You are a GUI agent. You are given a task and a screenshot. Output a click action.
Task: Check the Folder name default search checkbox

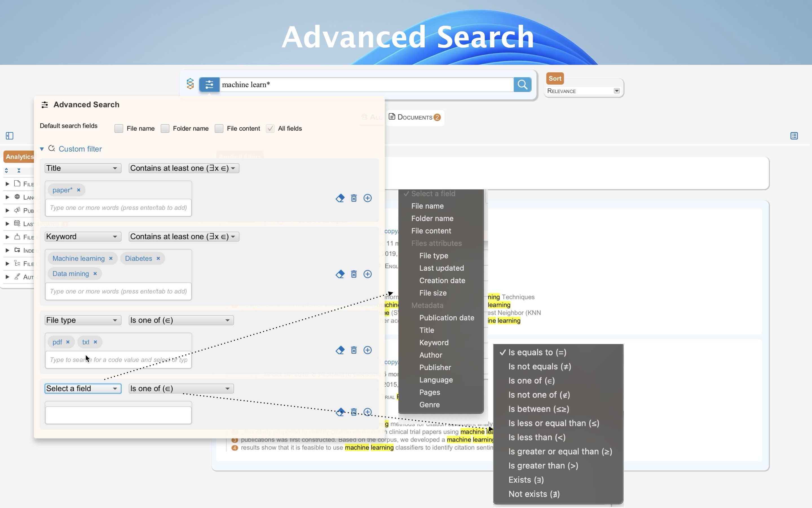click(x=165, y=129)
